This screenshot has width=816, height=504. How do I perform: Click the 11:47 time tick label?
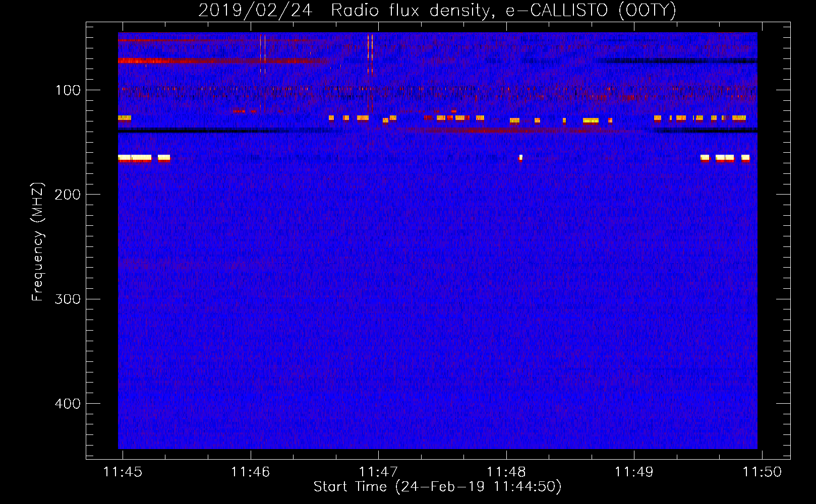click(x=378, y=472)
